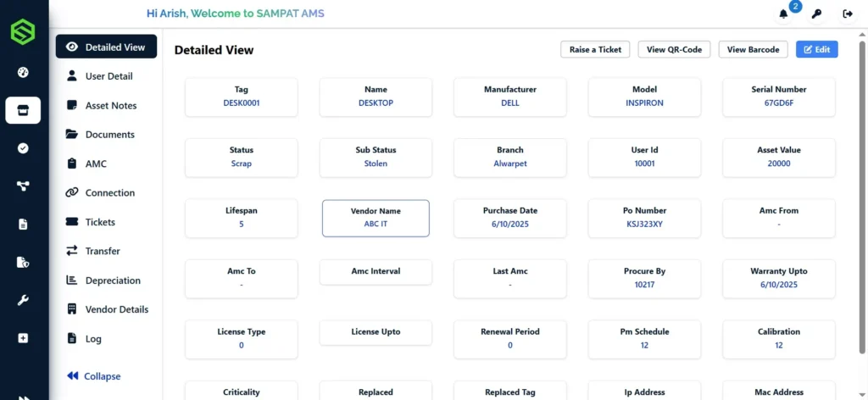This screenshot has width=868, height=400.
Task: Click the blue Edit button
Action: point(816,50)
